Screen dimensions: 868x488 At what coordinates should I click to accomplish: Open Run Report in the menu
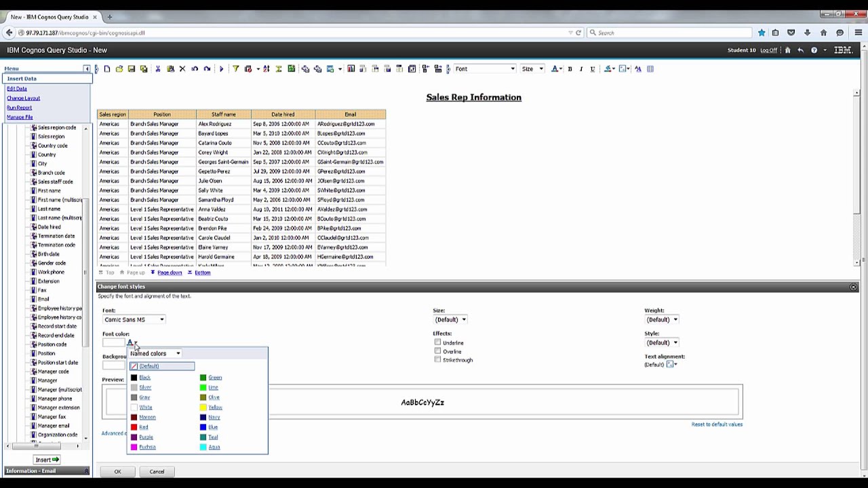(x=19, y=108)
